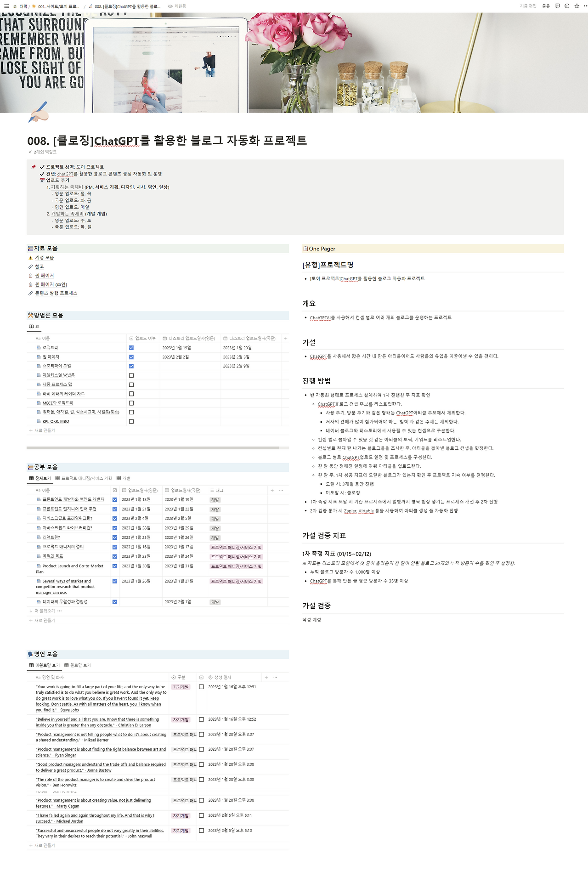Click the calendar icon beside 업로드 주기
The width and height of the screenshot is (588, 877).
point(42,180)
